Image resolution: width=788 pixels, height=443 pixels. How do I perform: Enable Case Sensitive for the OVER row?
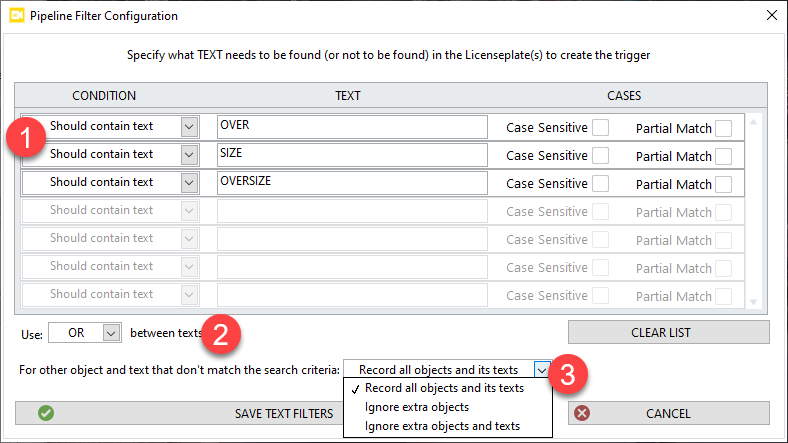(x=600, y=127)
